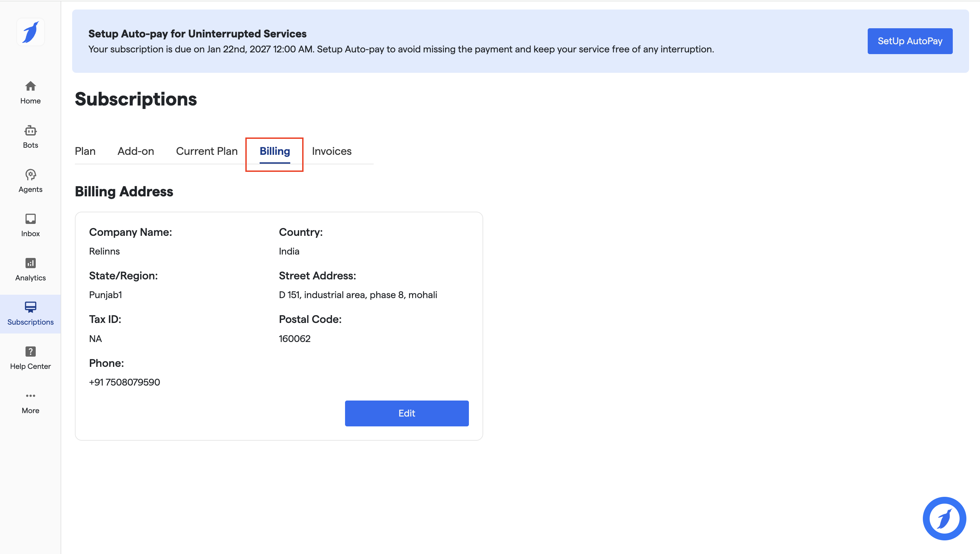This screenshot has height=554, width=980.
Task: Open the Inbox tray icon
Action: [x=30, y=219]
